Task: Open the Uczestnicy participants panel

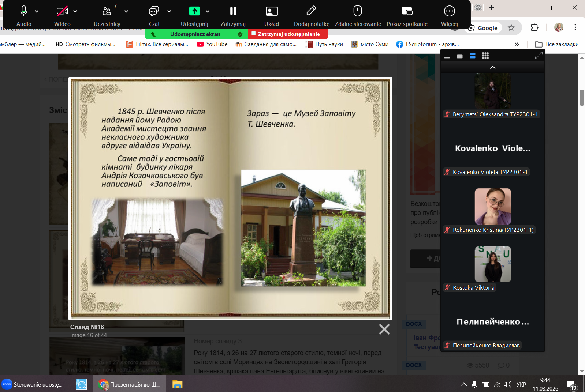Action: point(107,12)
